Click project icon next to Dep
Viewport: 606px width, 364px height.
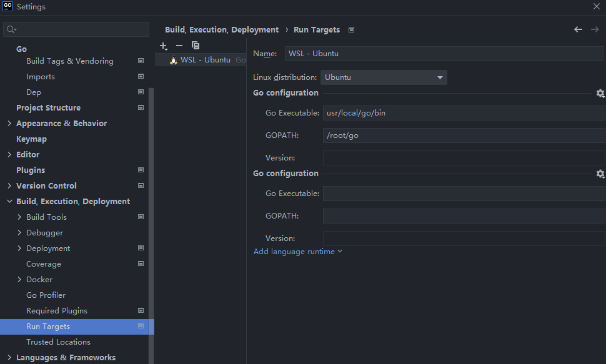click(x=141, y=92)
